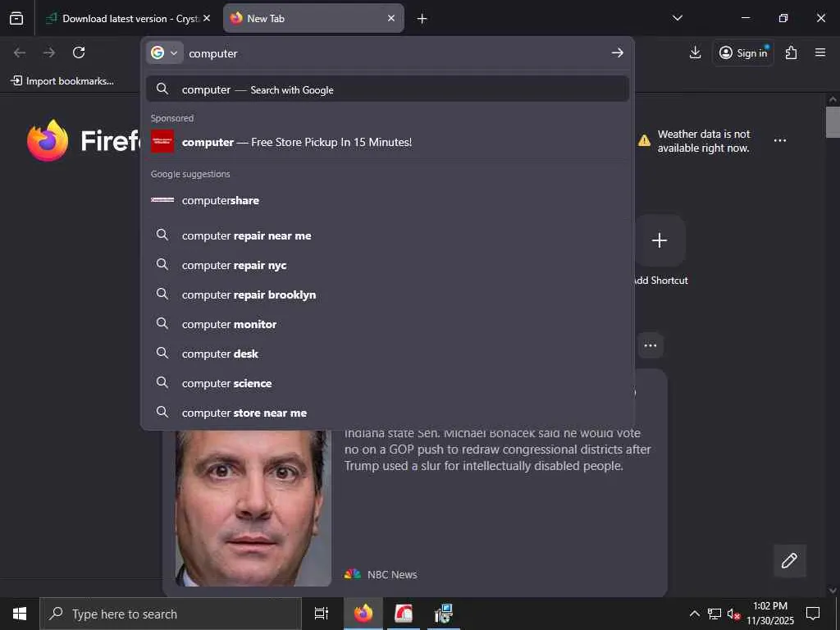The height and width of the screenshot is (630, 840).
Task: Close the New Tab tab
Action: pos(391,18)
